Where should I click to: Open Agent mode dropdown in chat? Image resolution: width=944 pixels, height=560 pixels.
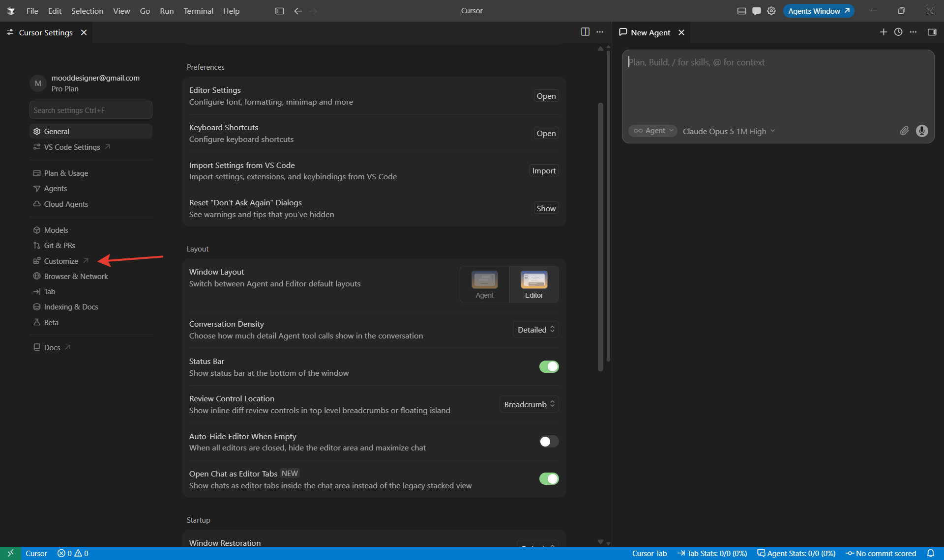pos(653,131)
